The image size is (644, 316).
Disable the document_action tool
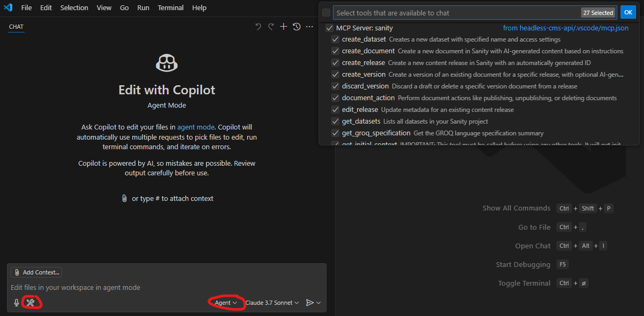335,97
